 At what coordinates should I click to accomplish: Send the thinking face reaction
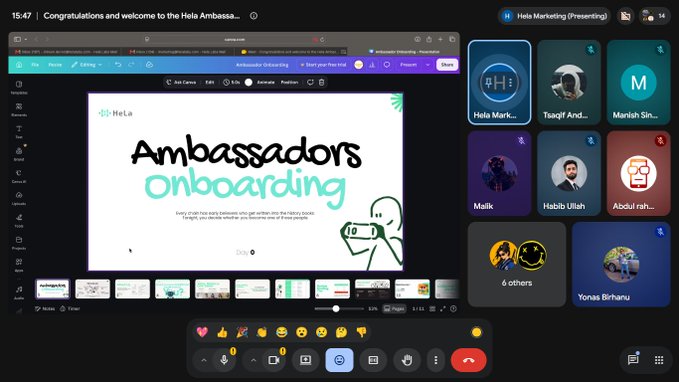tap(341, 332)
